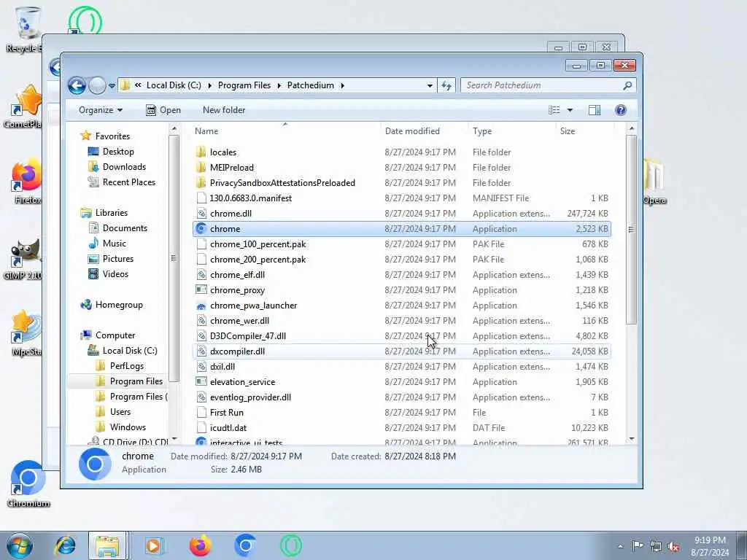This screenshot has width=747, height=560.
Task: Expand the Local Disk (C:) breadcrumb arrow
Action: point(209,86)
